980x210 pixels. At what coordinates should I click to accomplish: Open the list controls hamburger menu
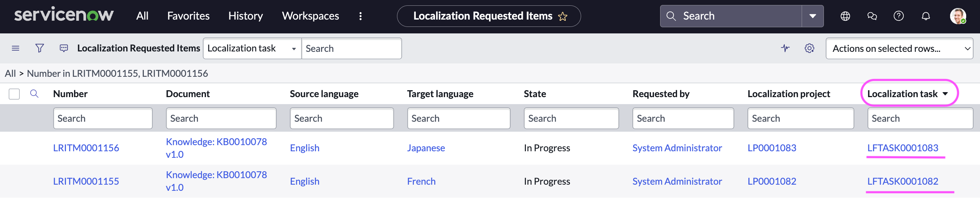click(15, 48)
